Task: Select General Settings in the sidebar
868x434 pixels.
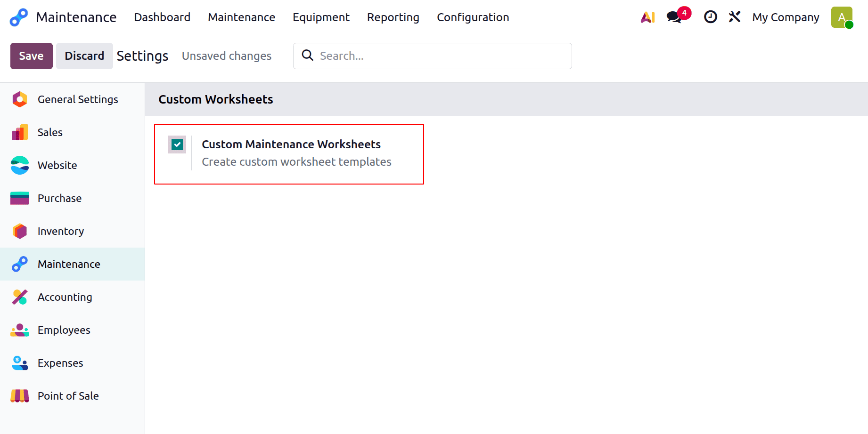Action: point(72,99)
